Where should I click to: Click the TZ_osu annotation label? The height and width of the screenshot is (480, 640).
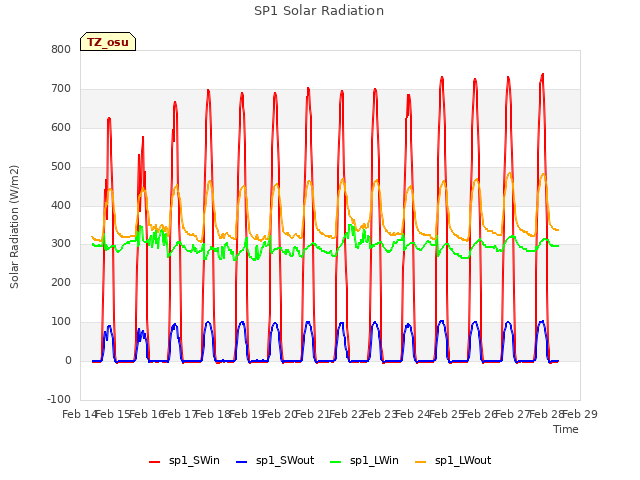tap(108, 42)
